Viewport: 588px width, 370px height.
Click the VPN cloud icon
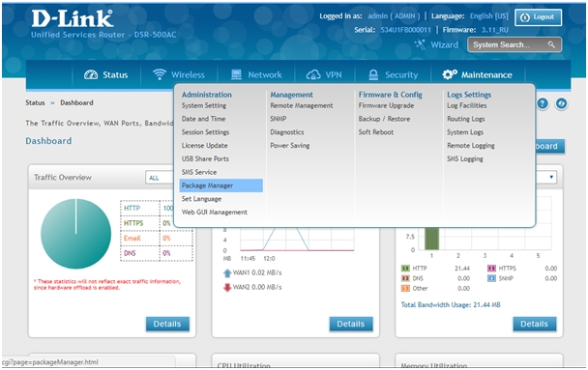(x=313, y=74)
